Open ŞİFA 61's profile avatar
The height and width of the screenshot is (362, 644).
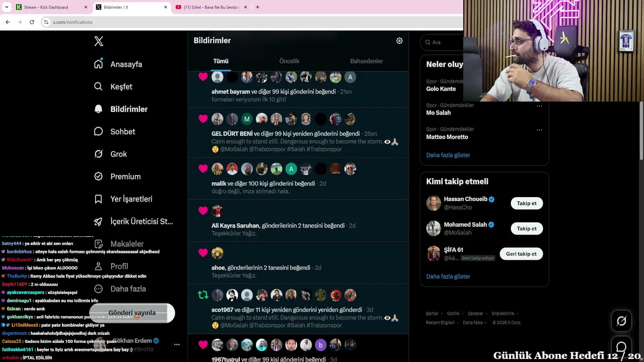[x=434, y=254]
